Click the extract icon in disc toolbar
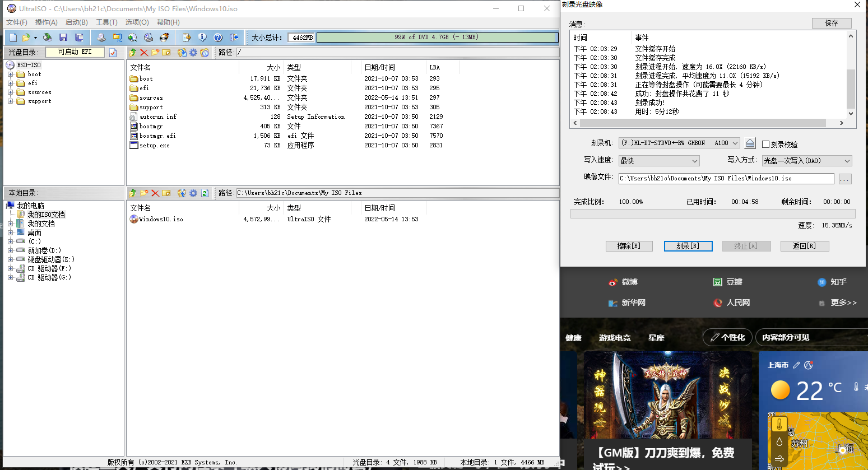868x470 pixels. tap(182, 52)
